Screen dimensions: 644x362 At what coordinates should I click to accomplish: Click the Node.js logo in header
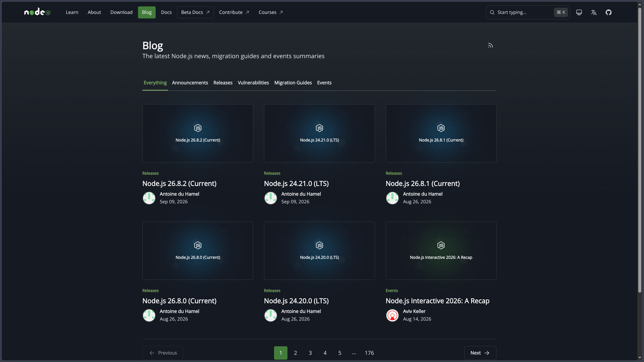click(x=38, y=12)
